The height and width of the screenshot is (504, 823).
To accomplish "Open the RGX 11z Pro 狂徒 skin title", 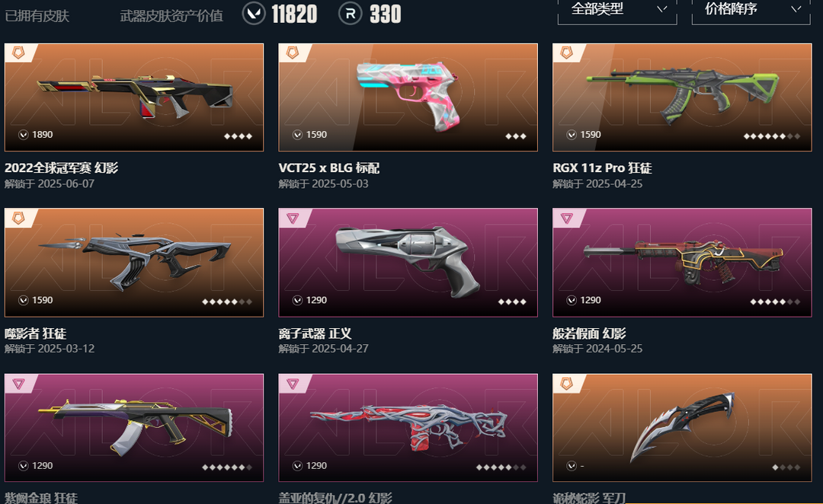I will point(602,167).
